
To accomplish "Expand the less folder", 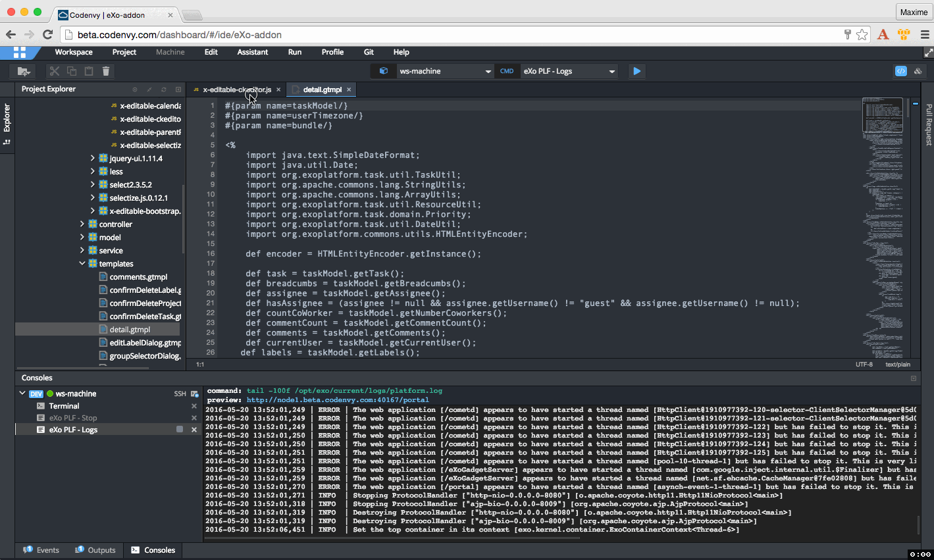I will [93, 172].
